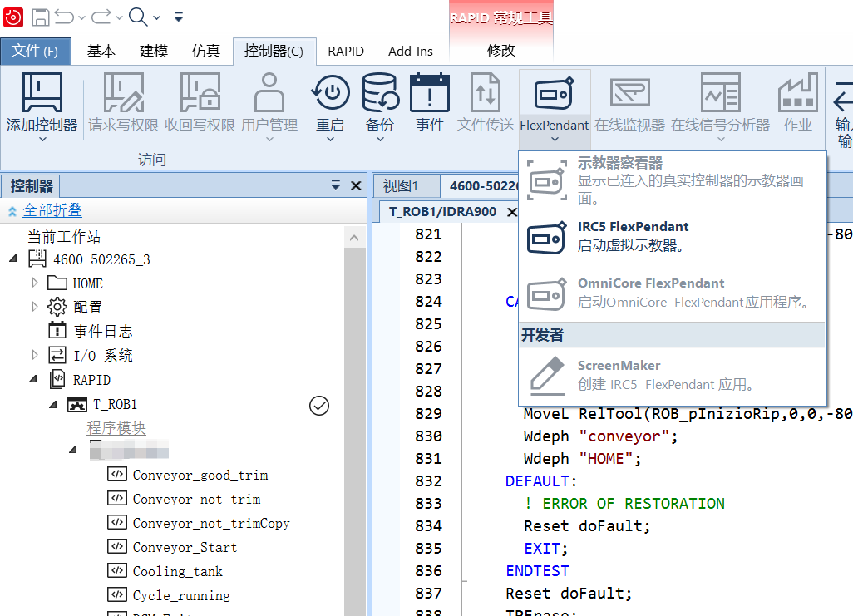Viewport: 853px width, 616px height.
Task: Collapse the blurred program module node
Action: [x=73, y=450]
